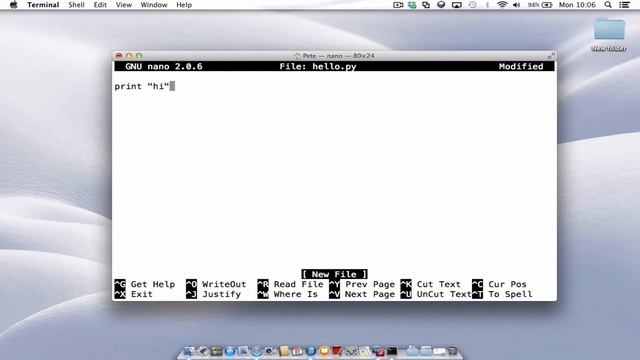The height and width of the screenshot is (360, 640).
Task: Click the '[ New File ]' status message
Action: [334, 274]
